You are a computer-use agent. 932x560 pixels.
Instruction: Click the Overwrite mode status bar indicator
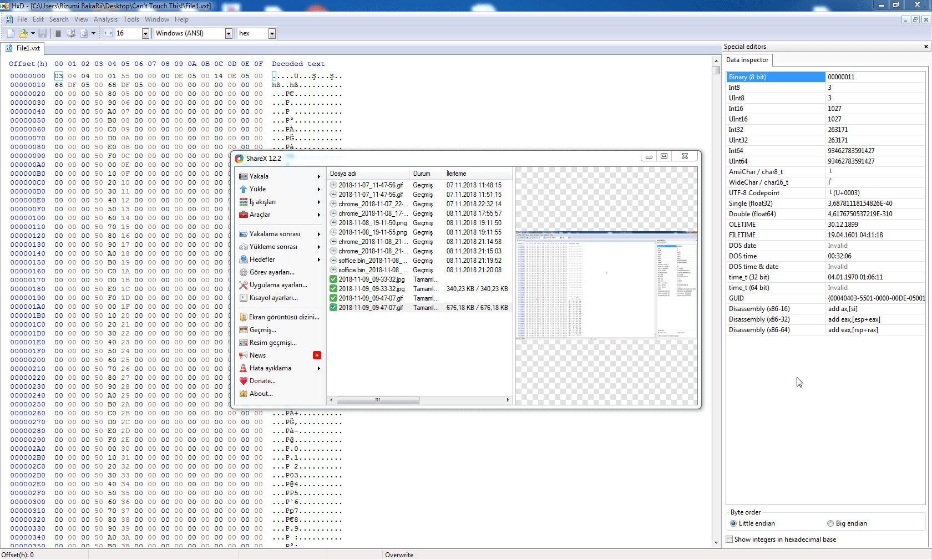[399, 555]
